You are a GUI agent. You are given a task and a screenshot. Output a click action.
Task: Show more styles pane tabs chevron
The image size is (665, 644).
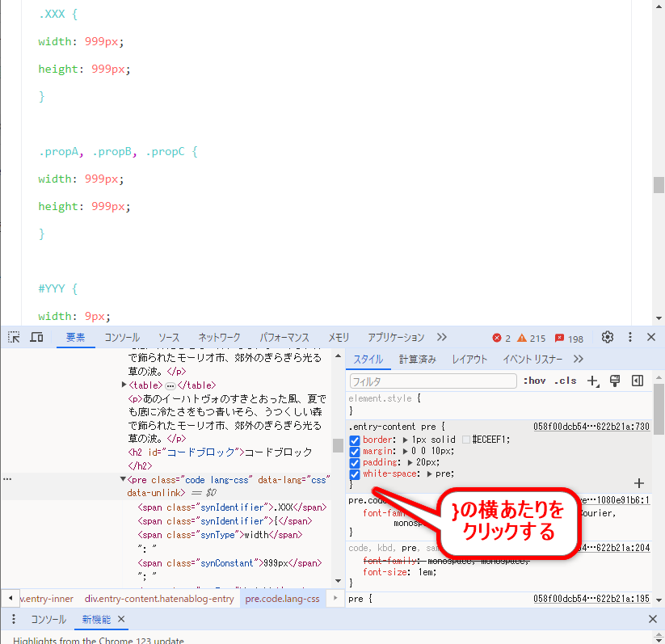click(579, 359)
